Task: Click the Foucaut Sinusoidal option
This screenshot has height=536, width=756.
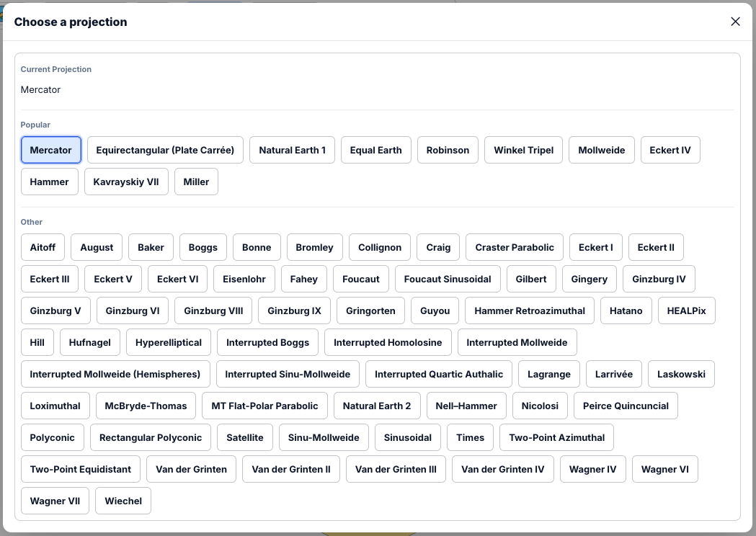Action: pos(448,279)
